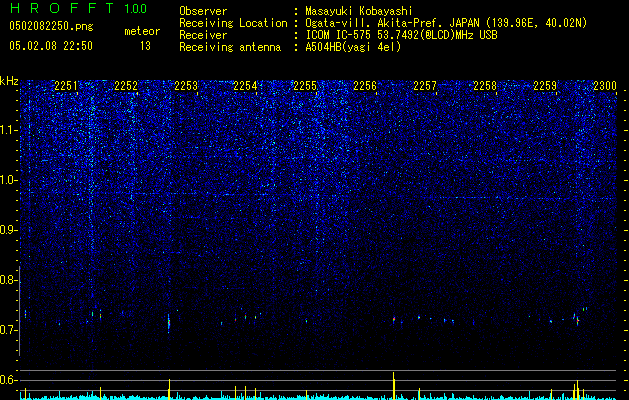
Task: Click the meteor count value 13
Action: (x=145, y=46)
